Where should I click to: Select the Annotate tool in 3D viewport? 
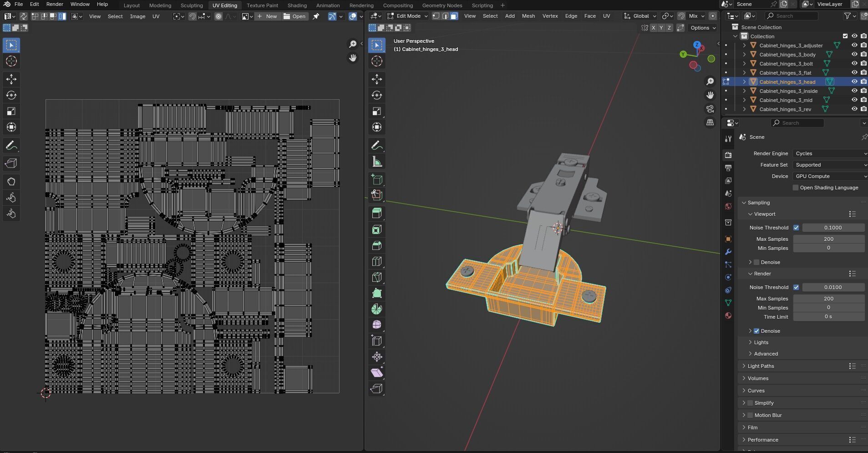pos(377,146)
